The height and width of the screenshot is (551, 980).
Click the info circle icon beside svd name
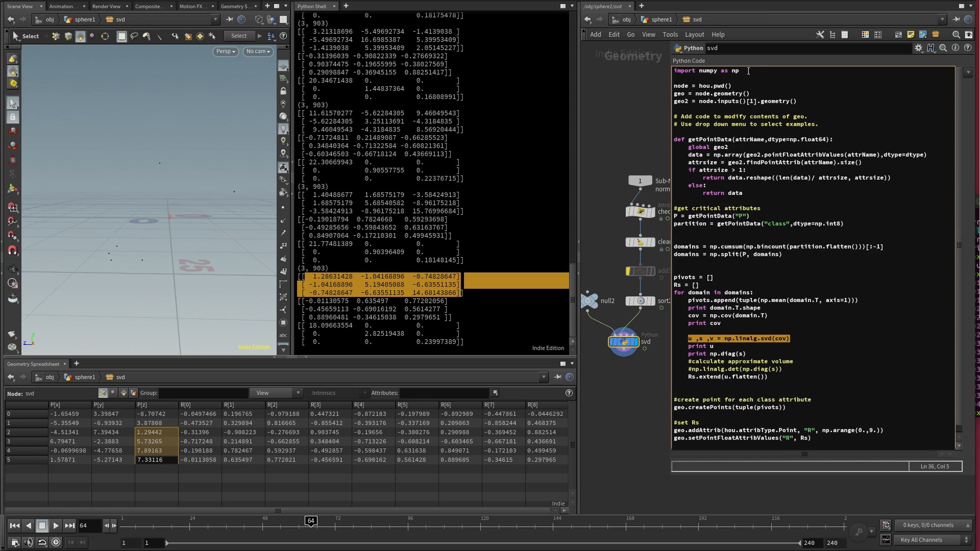pyautogui.click(x=955, y=48)
